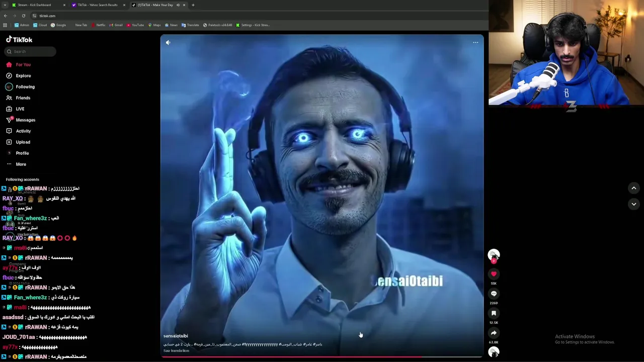Open the Maps bookmark

[x=154, y=25]
